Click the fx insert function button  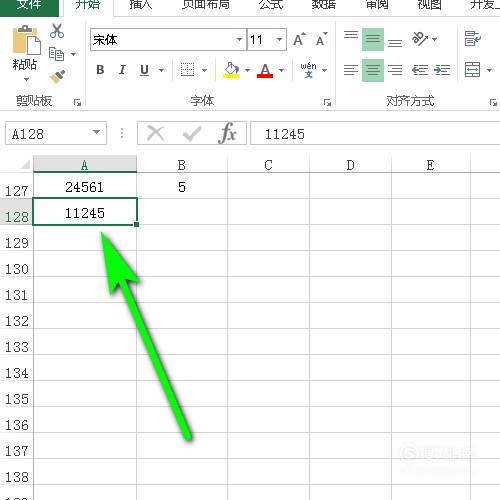228,133
